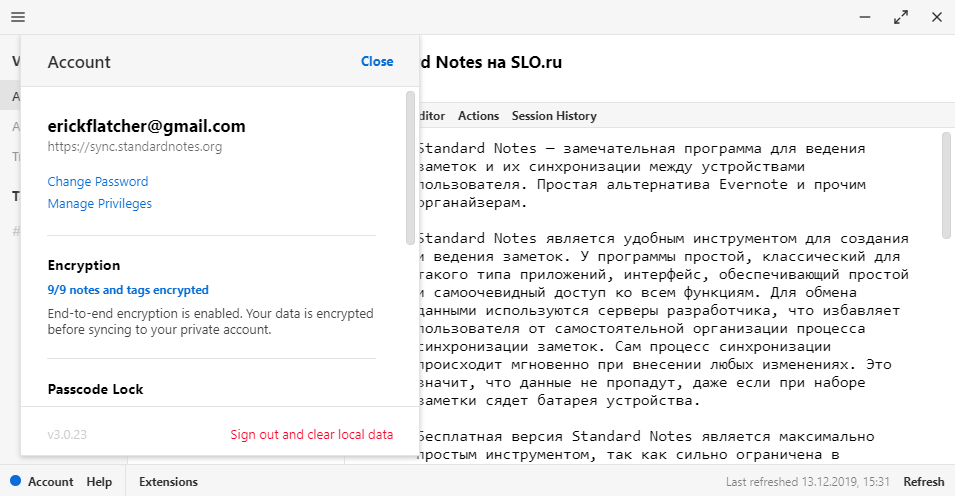Screen dimensions: 955x496
Task: Click the Last refreshed timestamp
Action: (x=808, y=481)
